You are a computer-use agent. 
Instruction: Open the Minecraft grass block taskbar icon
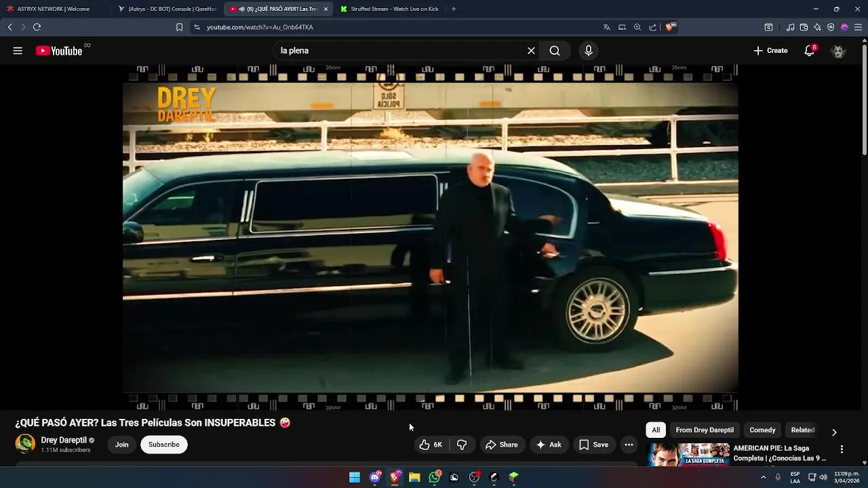[514, 477]
